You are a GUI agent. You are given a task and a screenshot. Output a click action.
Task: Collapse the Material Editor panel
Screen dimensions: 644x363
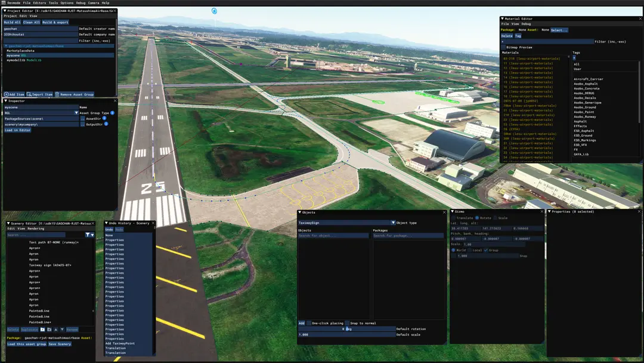[x=502, y=19]
